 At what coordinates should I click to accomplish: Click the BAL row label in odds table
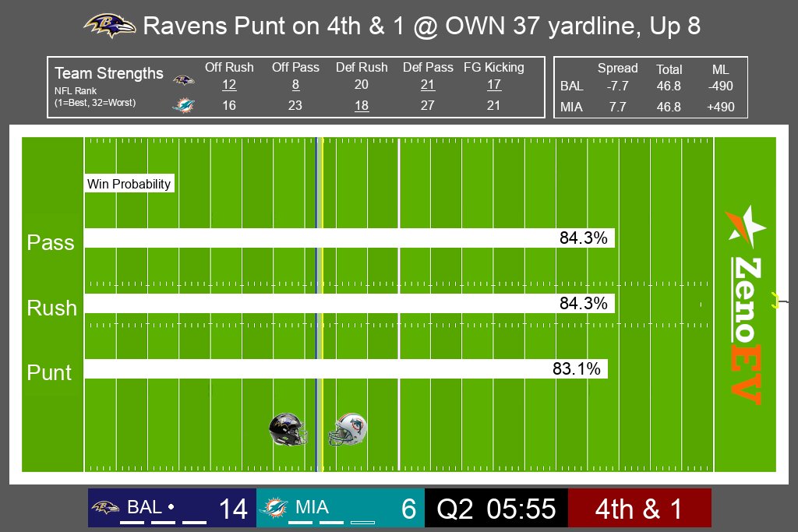click(571, 86)
